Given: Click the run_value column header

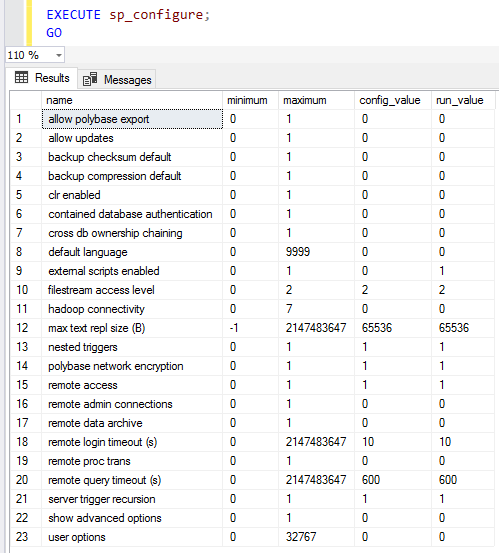Looking at the screenshot, I should (x=463, y=100).
